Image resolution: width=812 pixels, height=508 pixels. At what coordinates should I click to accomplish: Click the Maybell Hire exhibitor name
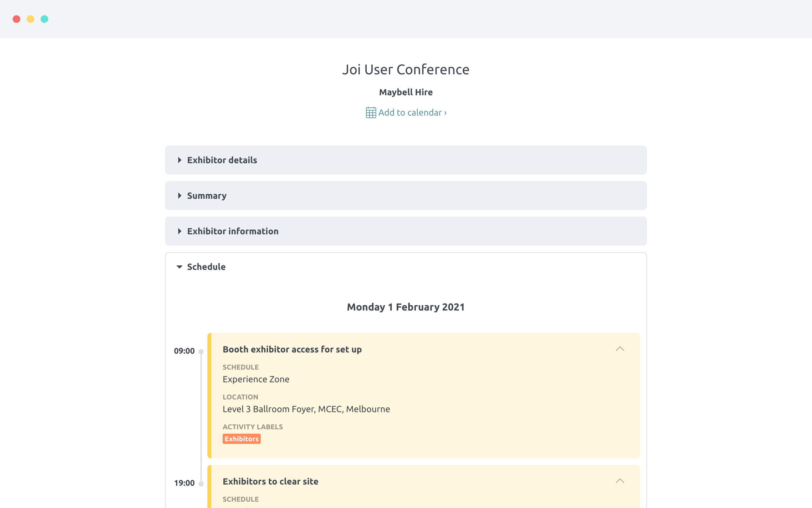click(x=406, y=92)
